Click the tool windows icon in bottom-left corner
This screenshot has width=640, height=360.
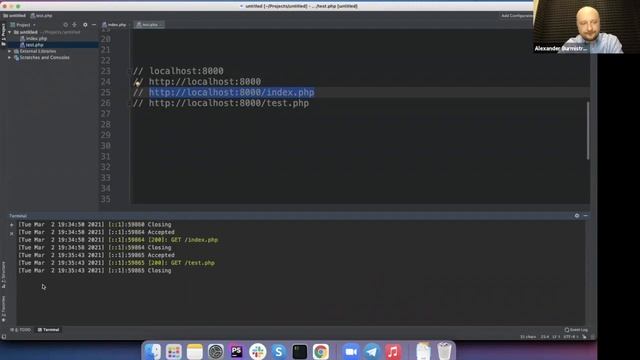tap(4, 337)
